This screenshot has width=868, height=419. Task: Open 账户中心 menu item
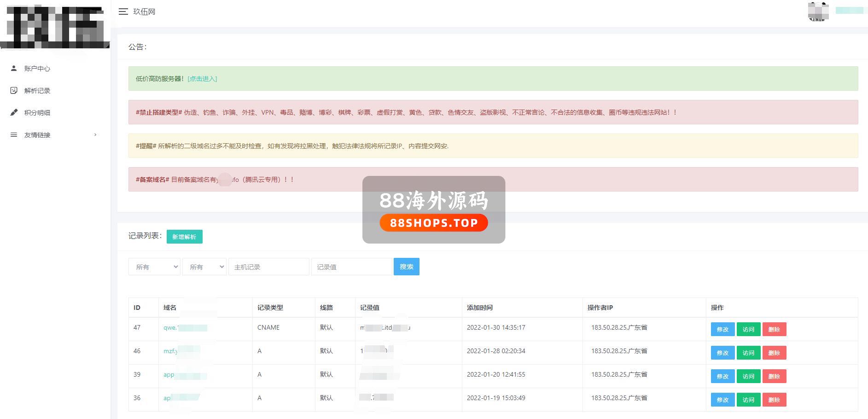(37, 69)
